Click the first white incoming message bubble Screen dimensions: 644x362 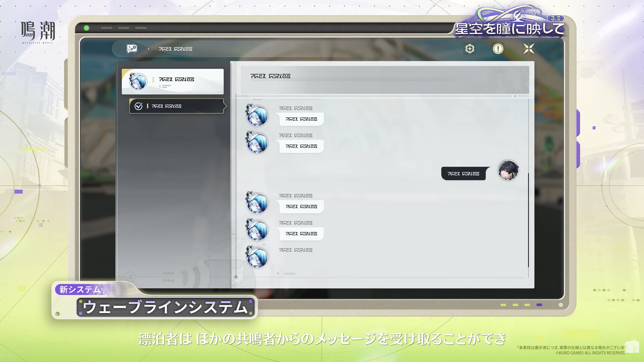[301, 119]
